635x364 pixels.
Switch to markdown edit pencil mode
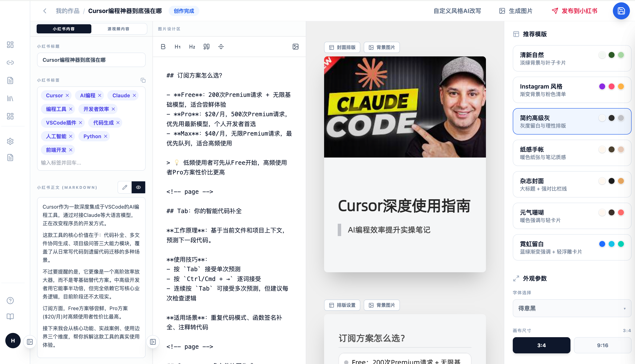coord(125,187)
